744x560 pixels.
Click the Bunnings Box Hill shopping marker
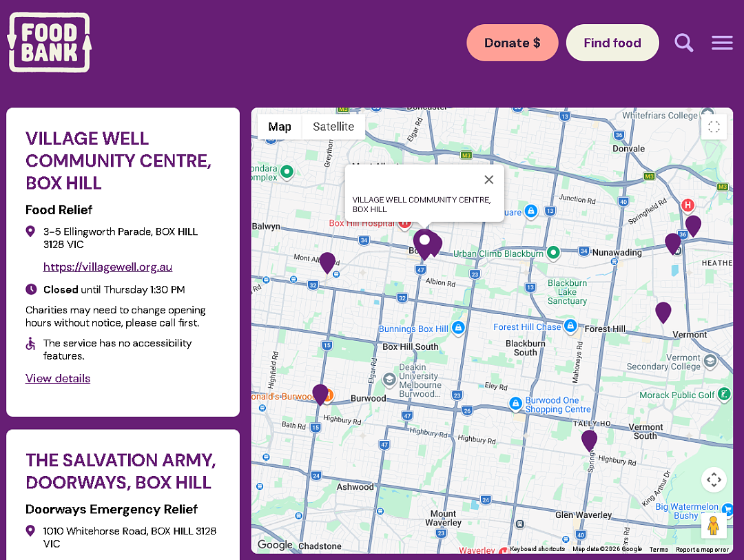tap(458, 328)
